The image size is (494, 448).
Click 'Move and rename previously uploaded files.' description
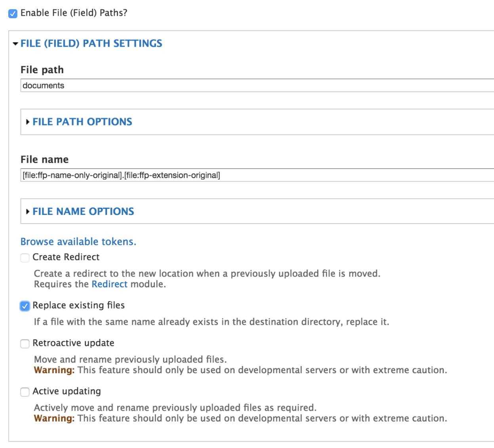click(130, 359)
